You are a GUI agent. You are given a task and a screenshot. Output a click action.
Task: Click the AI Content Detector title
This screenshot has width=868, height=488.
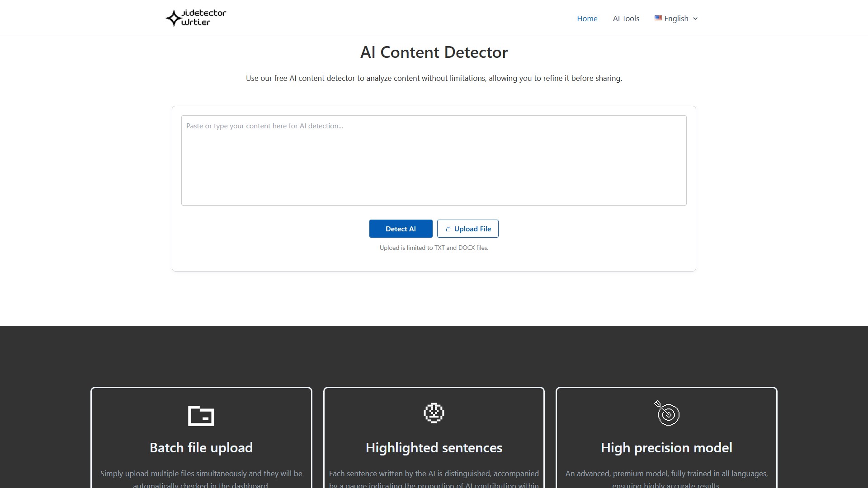434,52
